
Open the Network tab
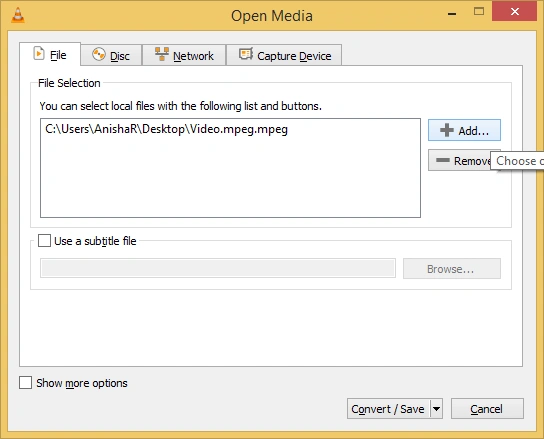(x=184, y=55)
